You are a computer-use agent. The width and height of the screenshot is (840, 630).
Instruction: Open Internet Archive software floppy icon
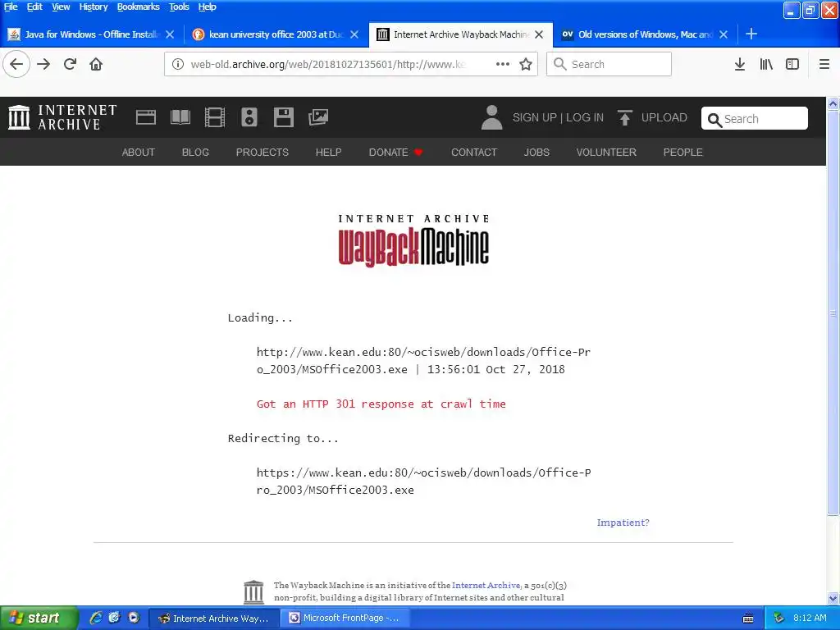283,117
